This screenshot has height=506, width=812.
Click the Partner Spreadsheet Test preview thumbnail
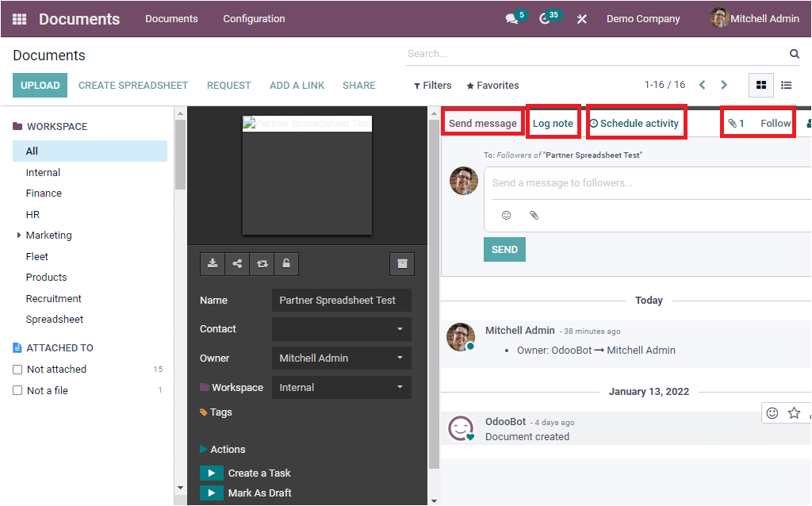point(307,175)
